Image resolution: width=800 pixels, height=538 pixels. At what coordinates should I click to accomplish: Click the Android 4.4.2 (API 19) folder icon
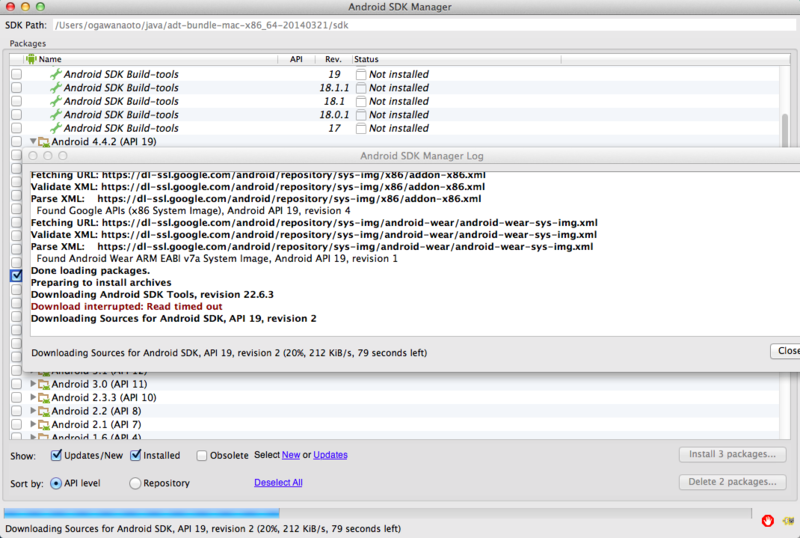tap(44, 142)
